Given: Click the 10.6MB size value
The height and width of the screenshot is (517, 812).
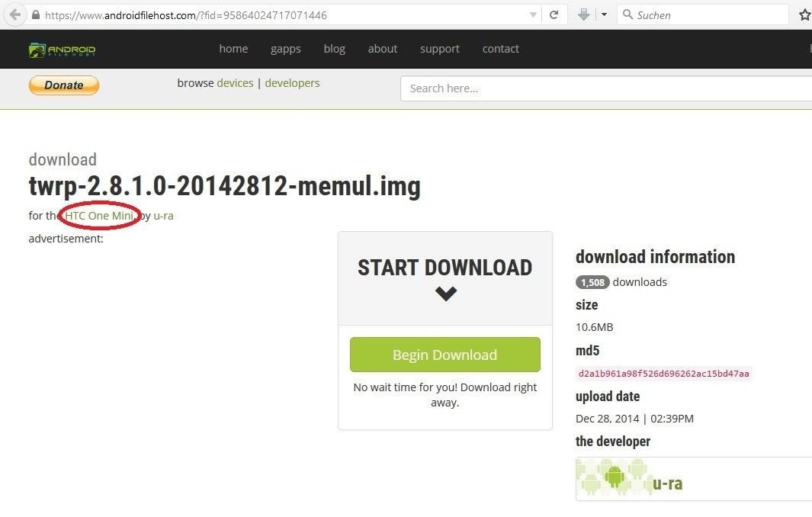Looking at the screenshot, I should (x=595, y=327).
